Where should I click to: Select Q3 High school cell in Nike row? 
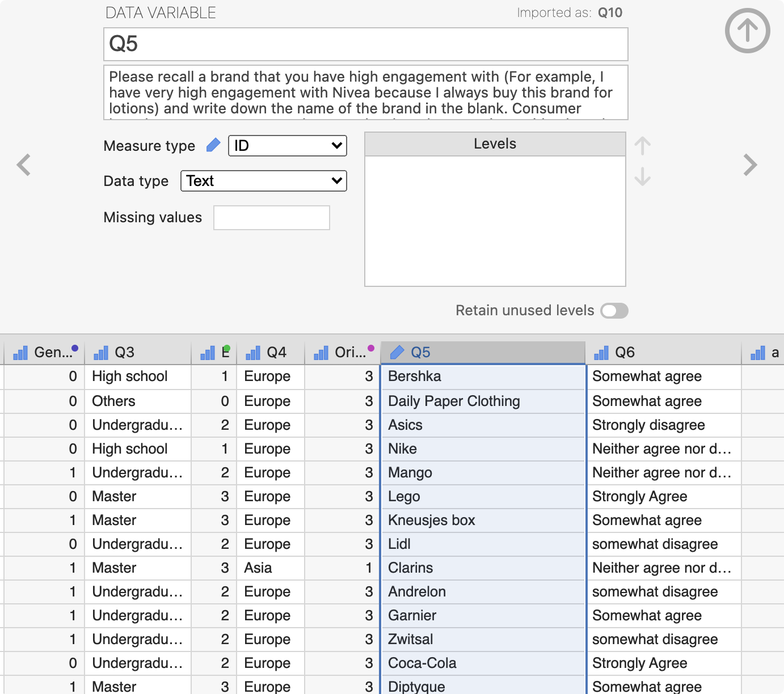click(x=138, y=449)
